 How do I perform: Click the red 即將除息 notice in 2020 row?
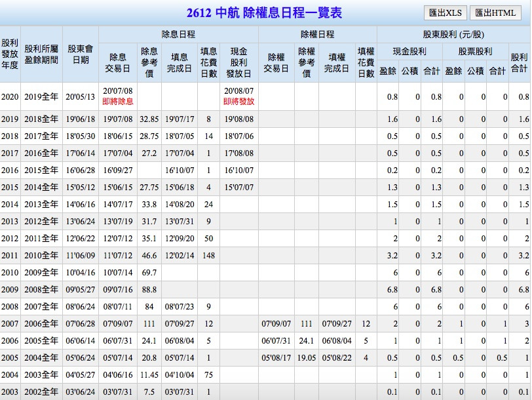(118, 102)
